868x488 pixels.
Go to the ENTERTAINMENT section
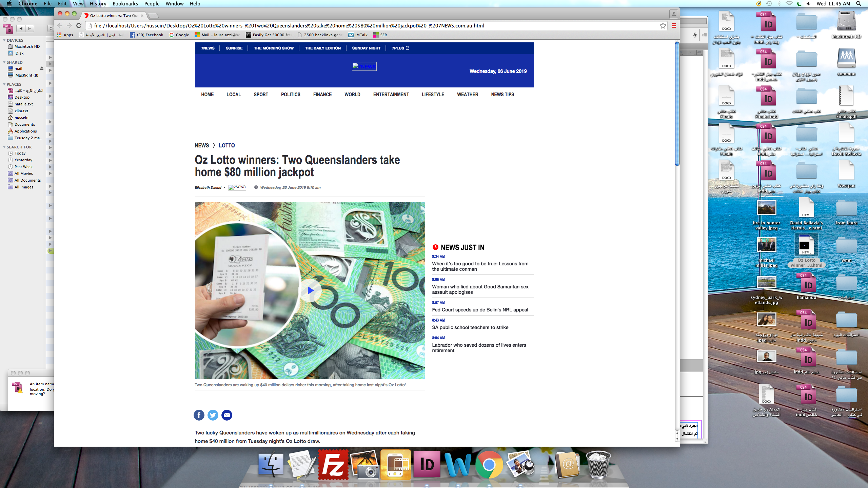(391, 95)
